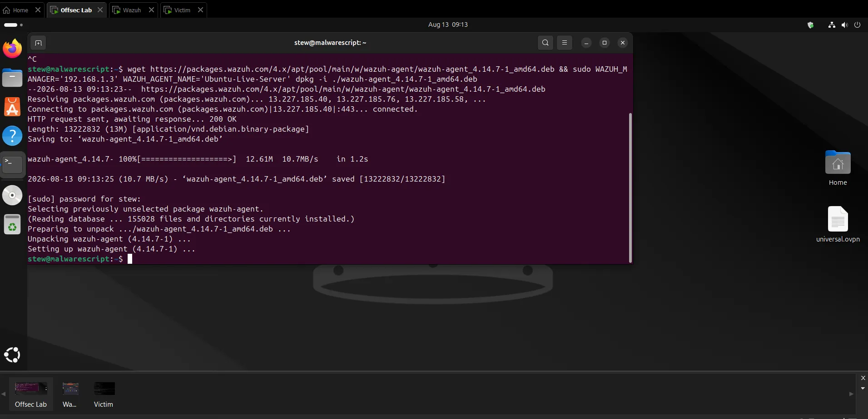Close the Victim tab
Image resolution: width=868 pixels, height=419 pixels.
pyautogui.click(x=200, y=10)
